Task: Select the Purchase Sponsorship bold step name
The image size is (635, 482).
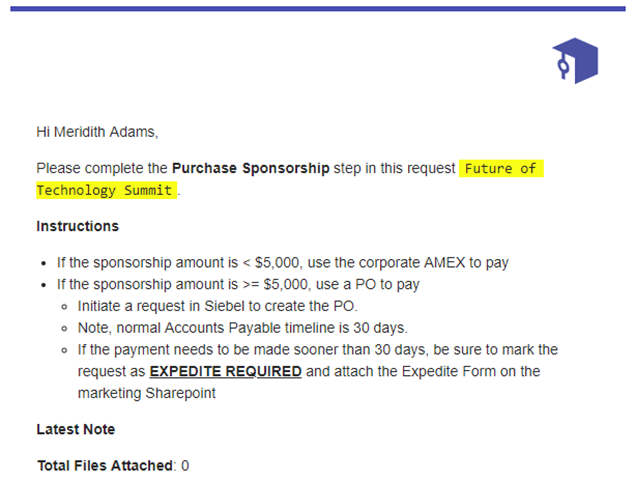Action: 251,168
